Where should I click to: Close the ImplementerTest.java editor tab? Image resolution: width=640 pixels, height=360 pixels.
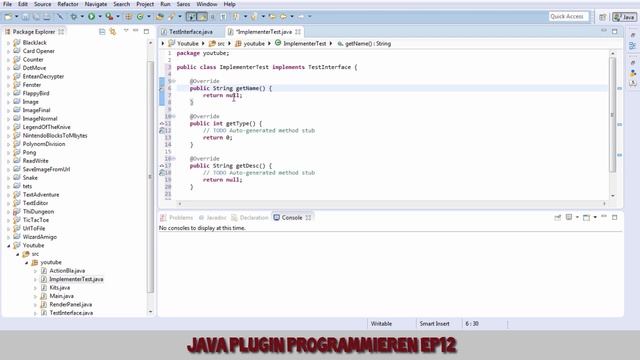coord(298,32)
